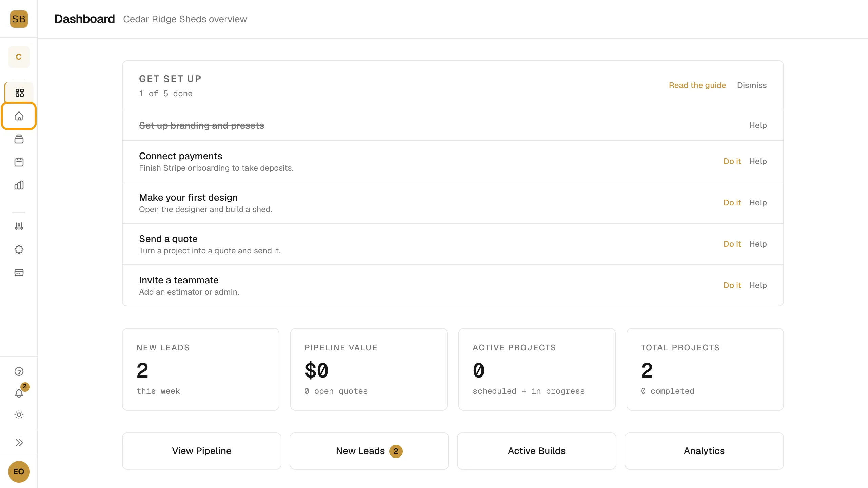Screen dimensions: 868x488
Task: Open notifications bell with 2 badge
Action: click(x=19, y=392)
